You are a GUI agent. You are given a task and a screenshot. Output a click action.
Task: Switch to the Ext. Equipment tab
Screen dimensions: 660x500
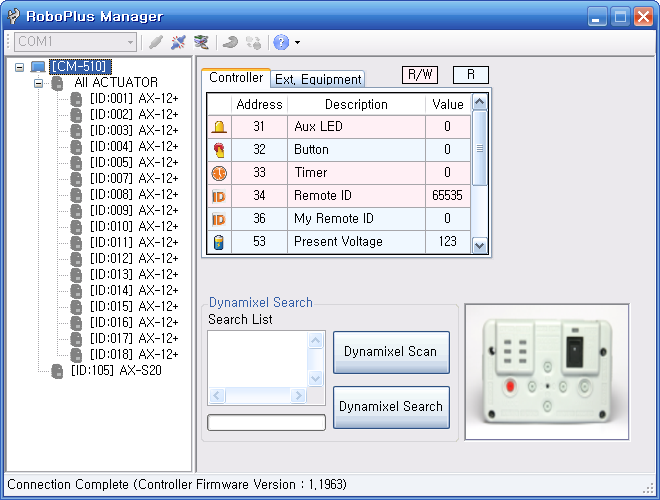coord(318,79)
